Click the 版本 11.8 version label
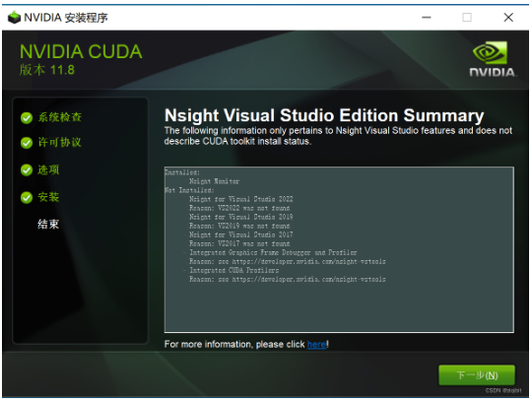The height and width of the screenshot is (402, 532). pyautogui.click(x=47, y=70)
